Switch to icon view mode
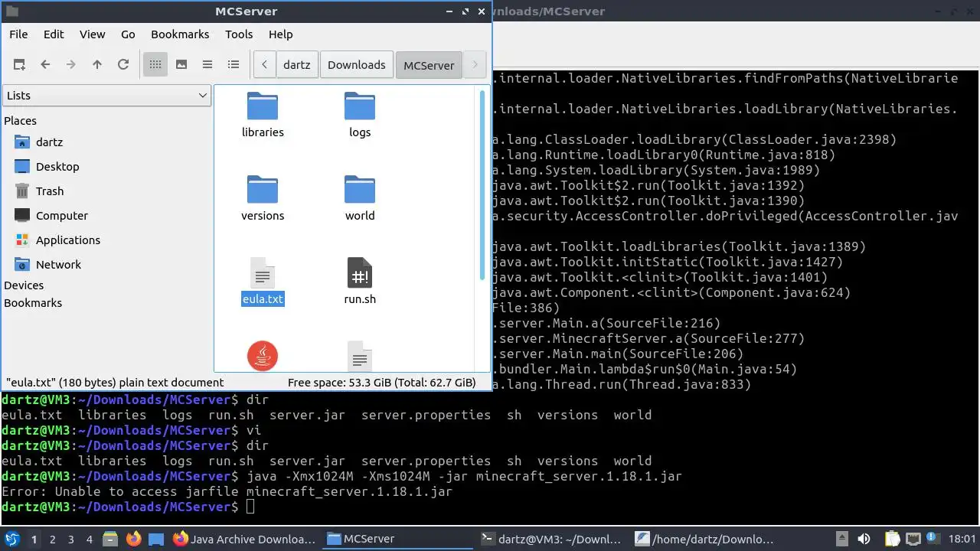This screenshot has width=980, height=551. [x=155, y=65]
